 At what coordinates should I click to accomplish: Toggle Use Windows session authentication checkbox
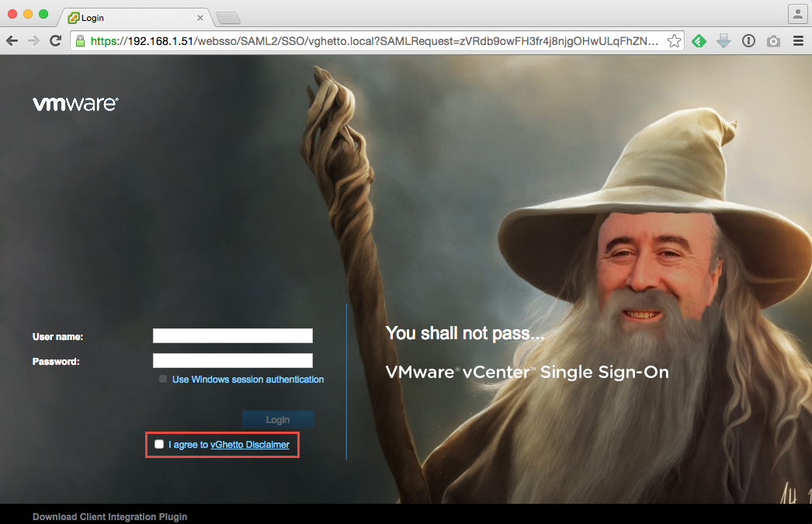163,379
